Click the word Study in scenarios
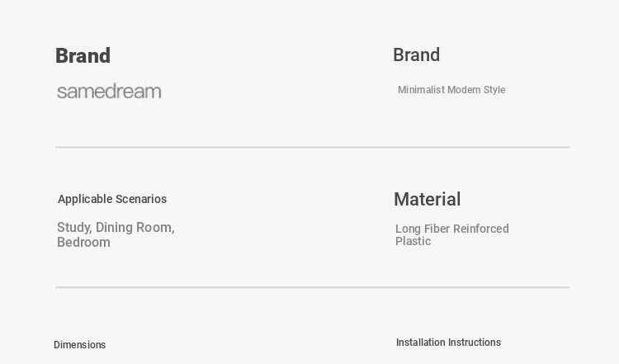The height and width of the screenshot is (364, 619). click(73, 227)
